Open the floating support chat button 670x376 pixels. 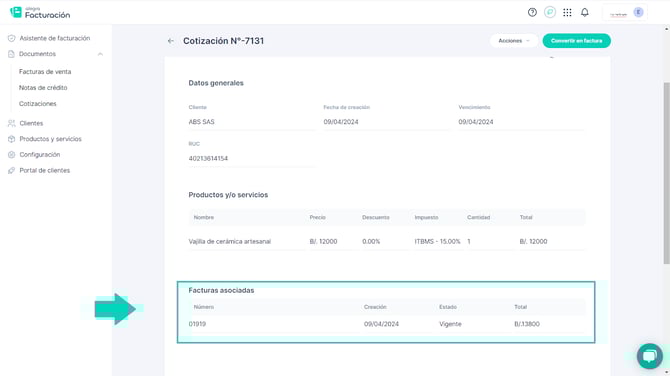649,356
